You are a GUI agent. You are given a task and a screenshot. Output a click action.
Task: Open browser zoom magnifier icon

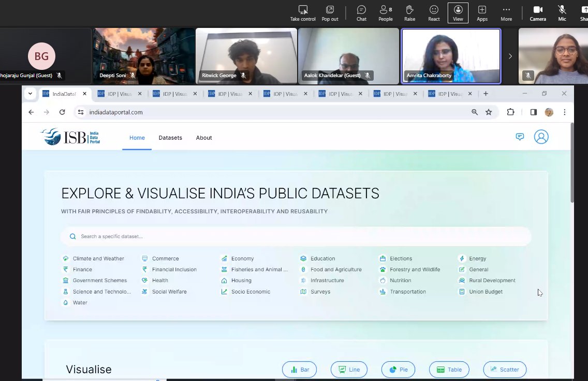475,112
